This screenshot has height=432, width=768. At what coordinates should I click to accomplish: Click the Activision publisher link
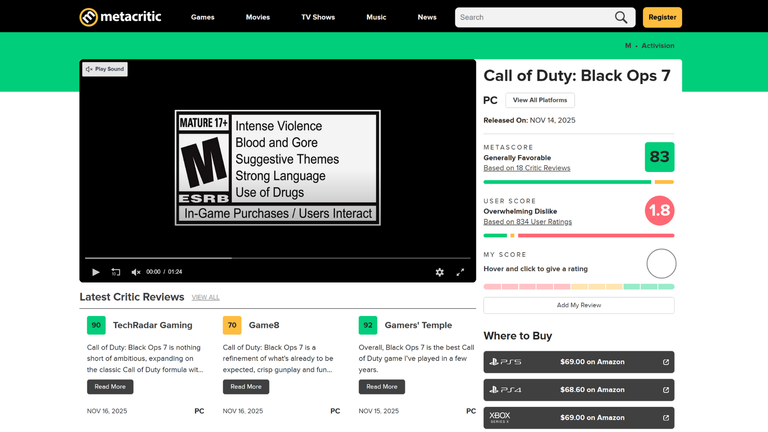(658, 46)
